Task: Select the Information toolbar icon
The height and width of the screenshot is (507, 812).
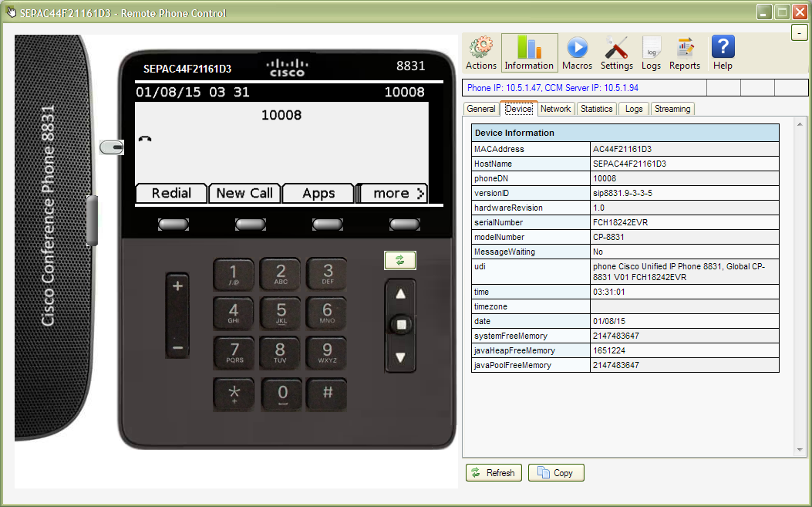Action: click(x=529, y=52)
